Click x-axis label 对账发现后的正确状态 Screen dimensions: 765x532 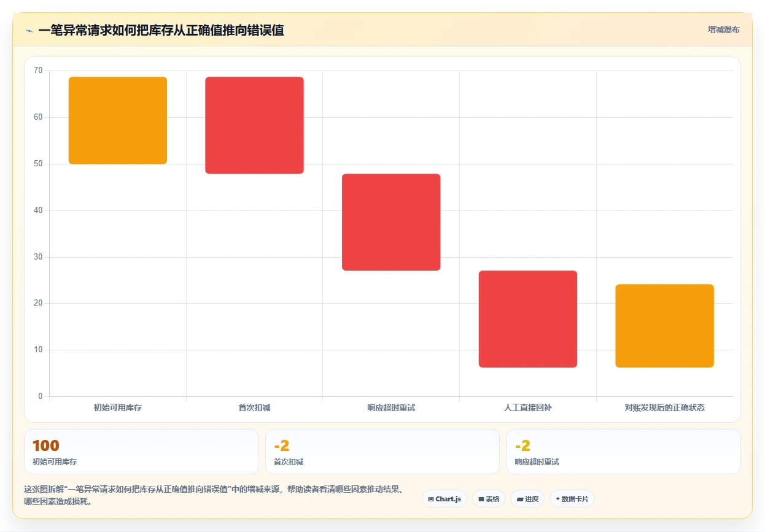pyautogui.click(x=664, y=407)
